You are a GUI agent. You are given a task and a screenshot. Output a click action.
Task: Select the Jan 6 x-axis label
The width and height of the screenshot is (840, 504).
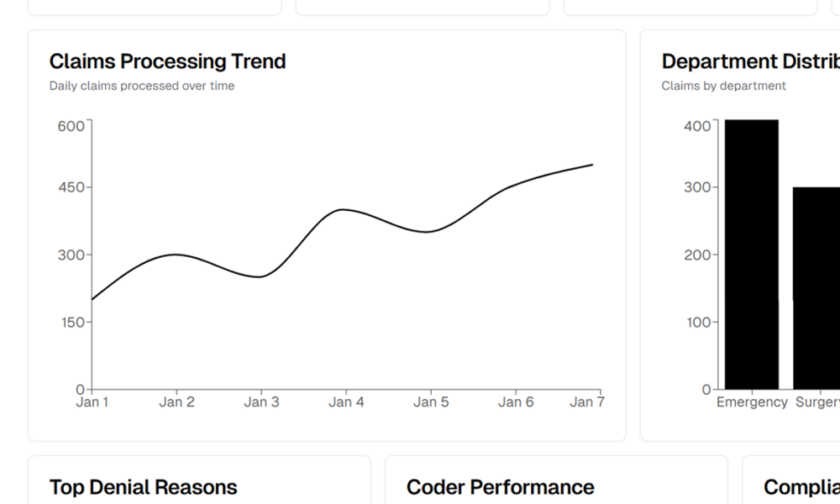516,402
